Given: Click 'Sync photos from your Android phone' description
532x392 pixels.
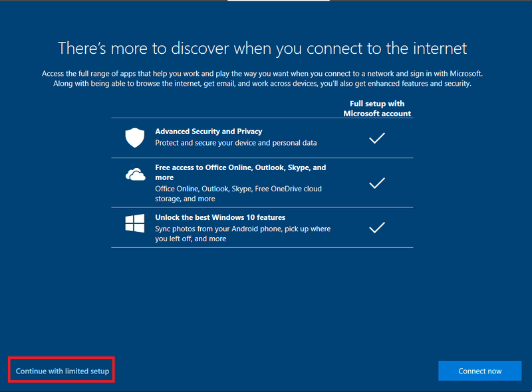Looking at the screenshot, I should 243,234.
